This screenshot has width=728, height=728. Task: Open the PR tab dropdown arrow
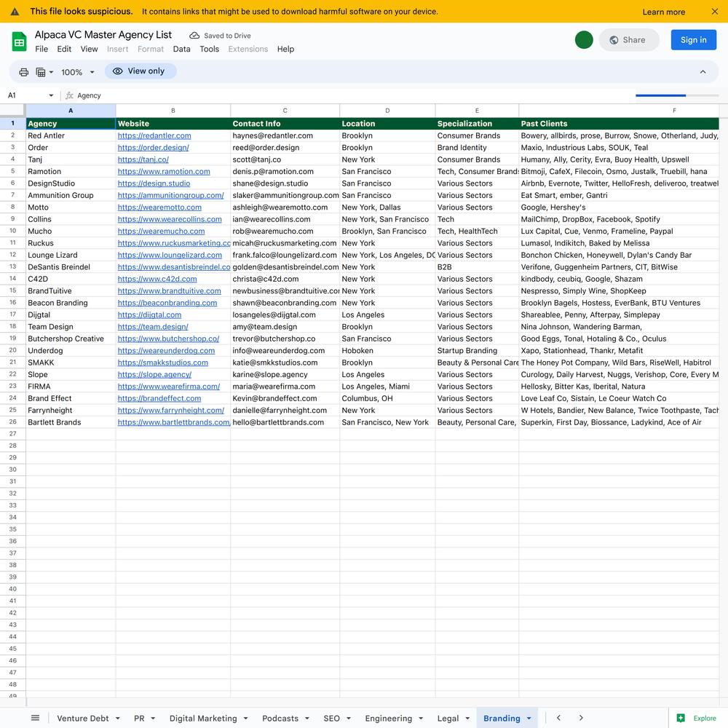[x=153, y=719]
